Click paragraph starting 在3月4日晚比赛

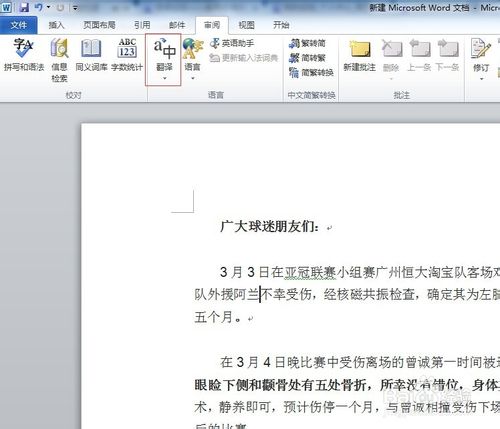pos(360,362)
